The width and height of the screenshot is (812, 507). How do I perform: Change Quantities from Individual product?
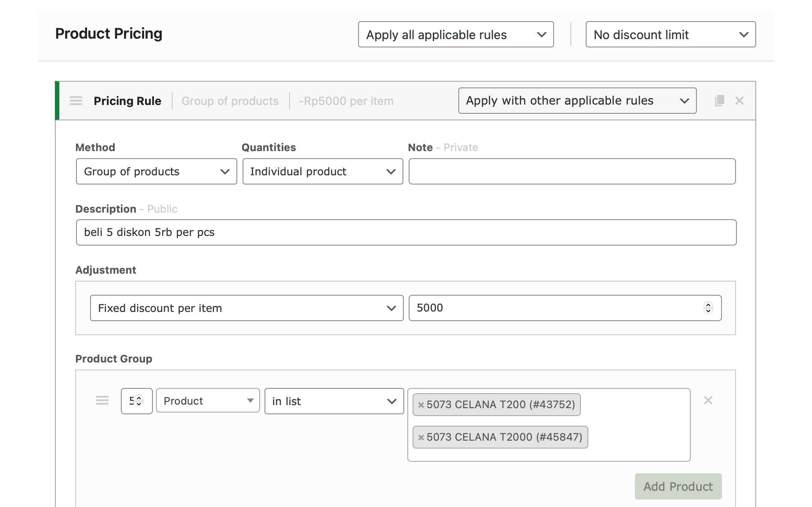point(323,172)
